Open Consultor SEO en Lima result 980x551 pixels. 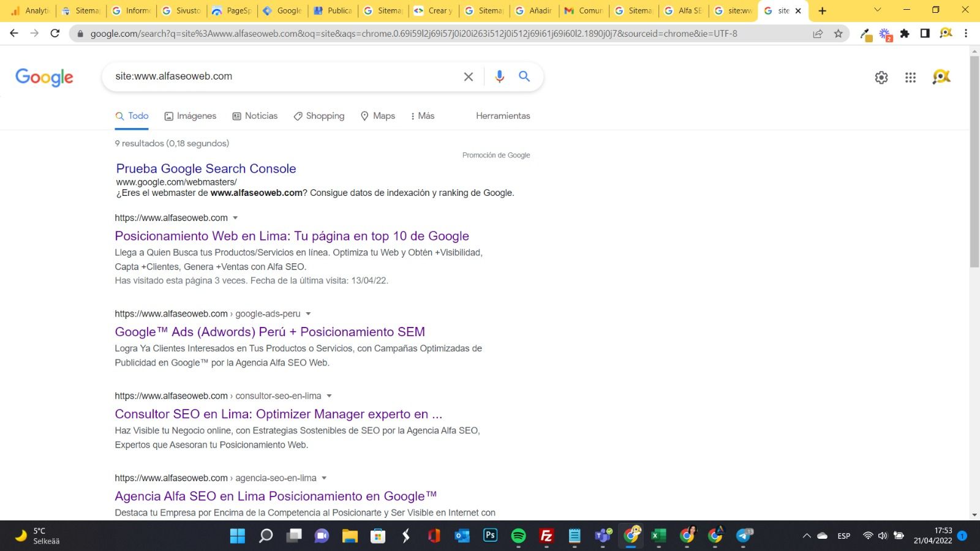pyautogui.click(x=278, y=414)
